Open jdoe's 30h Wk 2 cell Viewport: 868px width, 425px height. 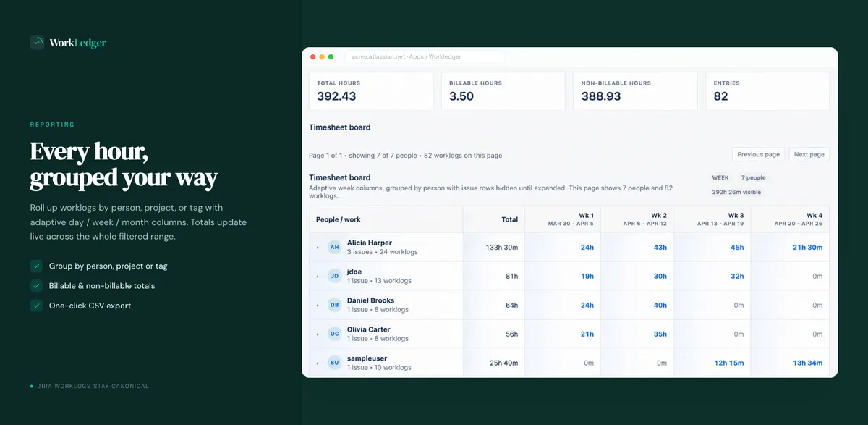click(638, 276)
